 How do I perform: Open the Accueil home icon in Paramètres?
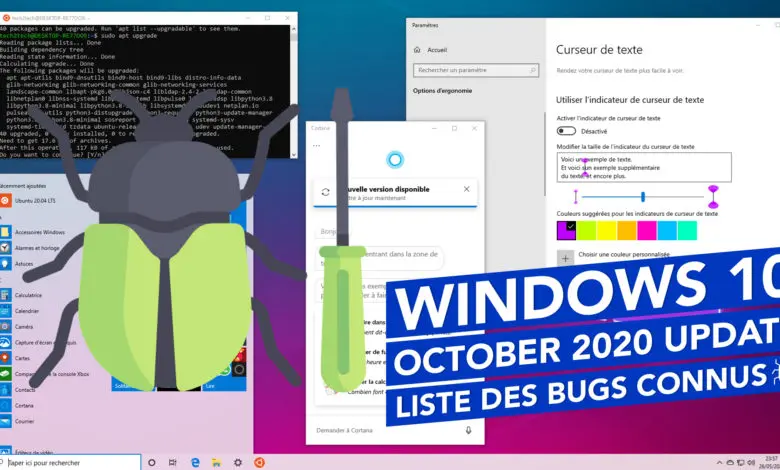point(417,50)
